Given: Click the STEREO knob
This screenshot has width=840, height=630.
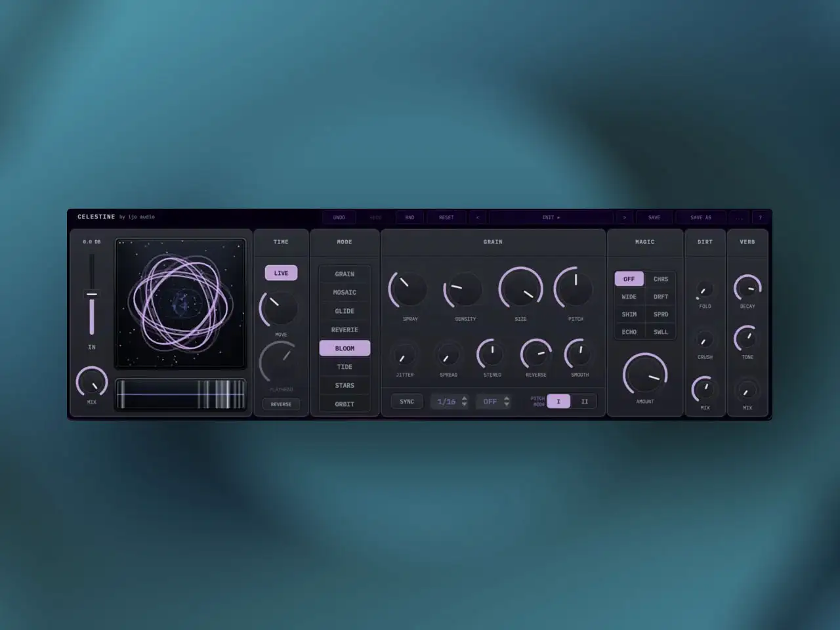Looking at the screenshot, I should pyautogui.click(x=492, y=355).
